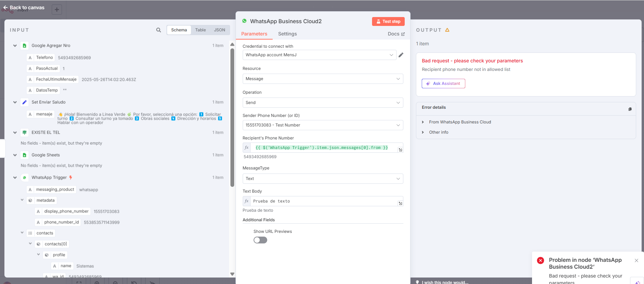Switch to the Parameters tab
Image resolution: width=644 pixels, height=284 pixels.
click(254, 34)
